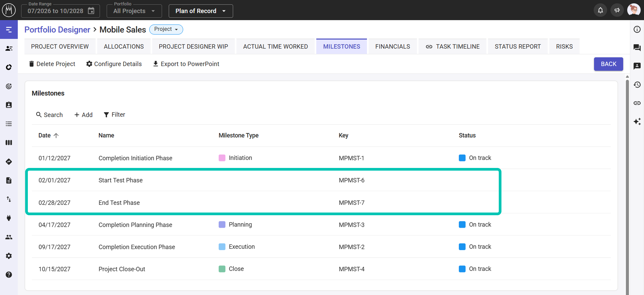Click the green Close type swatch
644x295 pixels.
click(222, 269)
